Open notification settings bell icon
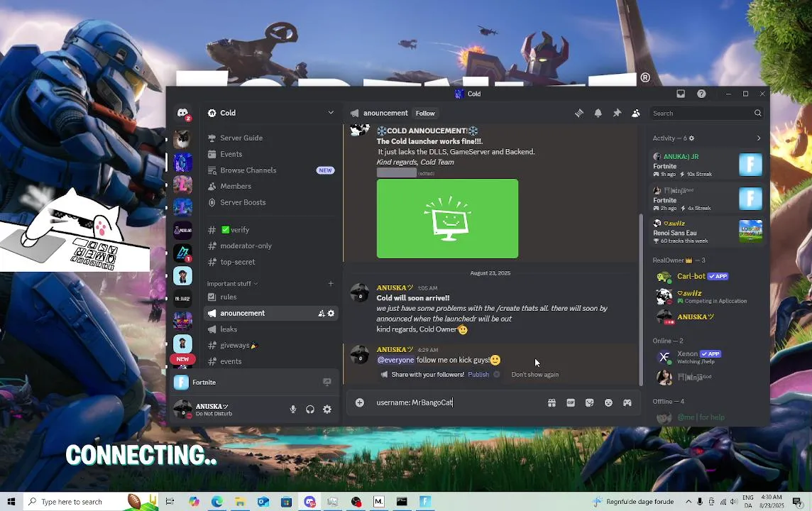The height and width of the screenshot is (511, 812). tap(598, 113)
